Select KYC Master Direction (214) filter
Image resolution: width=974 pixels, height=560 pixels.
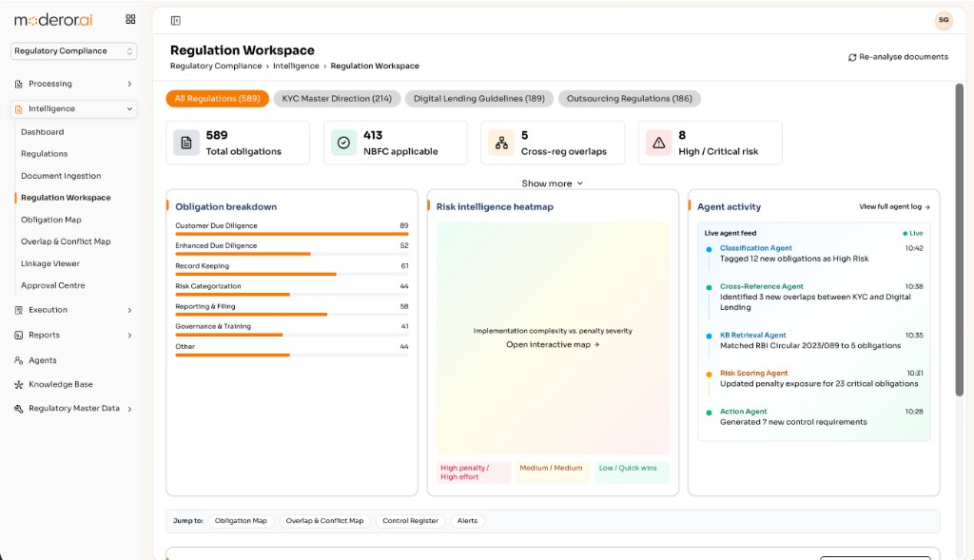(x=337, y=99)
